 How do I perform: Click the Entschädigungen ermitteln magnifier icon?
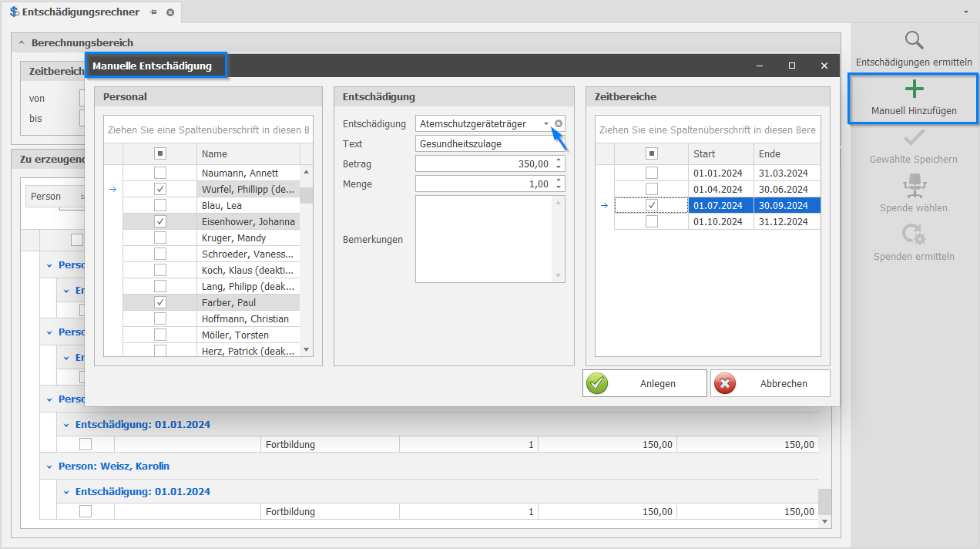(914, 41)
